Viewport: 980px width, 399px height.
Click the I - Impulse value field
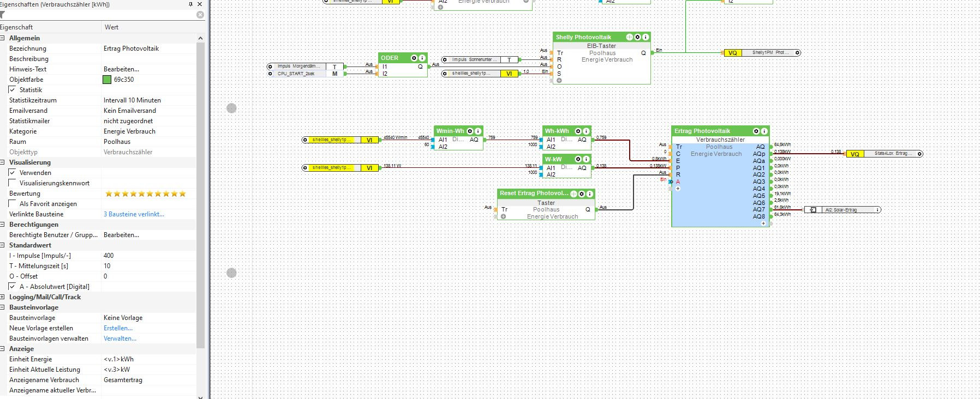(147, 256)
